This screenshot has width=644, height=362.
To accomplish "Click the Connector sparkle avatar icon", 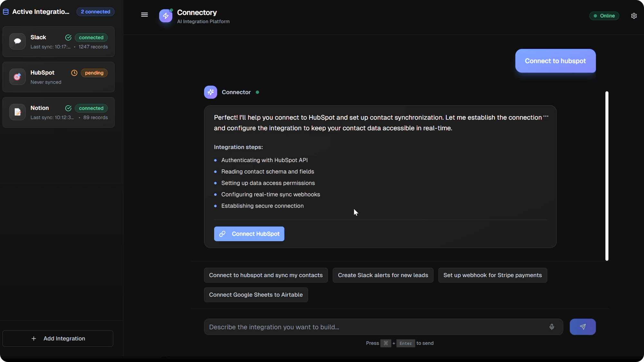I will click(211, 92).
